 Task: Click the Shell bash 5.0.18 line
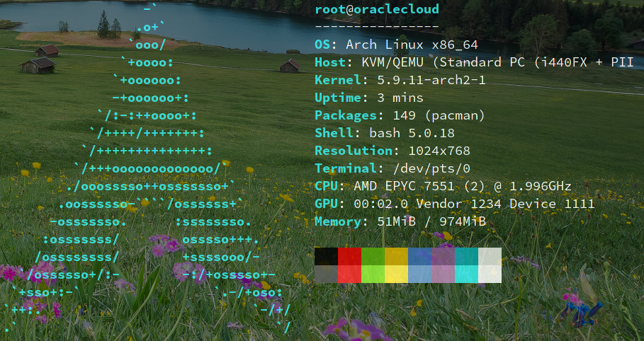[384, 133]
